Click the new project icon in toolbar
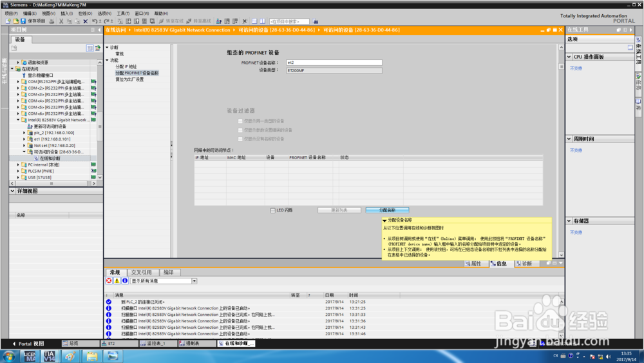644x363 pixels. [8, 21]
